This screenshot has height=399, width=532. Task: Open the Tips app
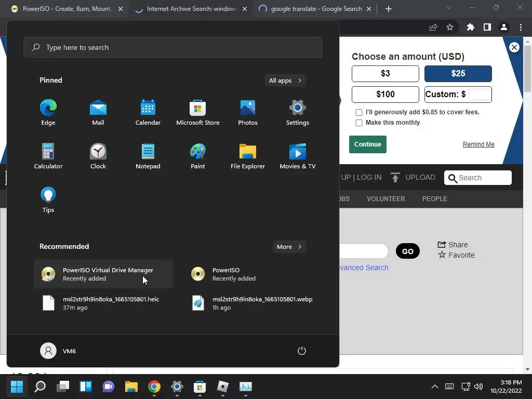[x=48, y=200]
